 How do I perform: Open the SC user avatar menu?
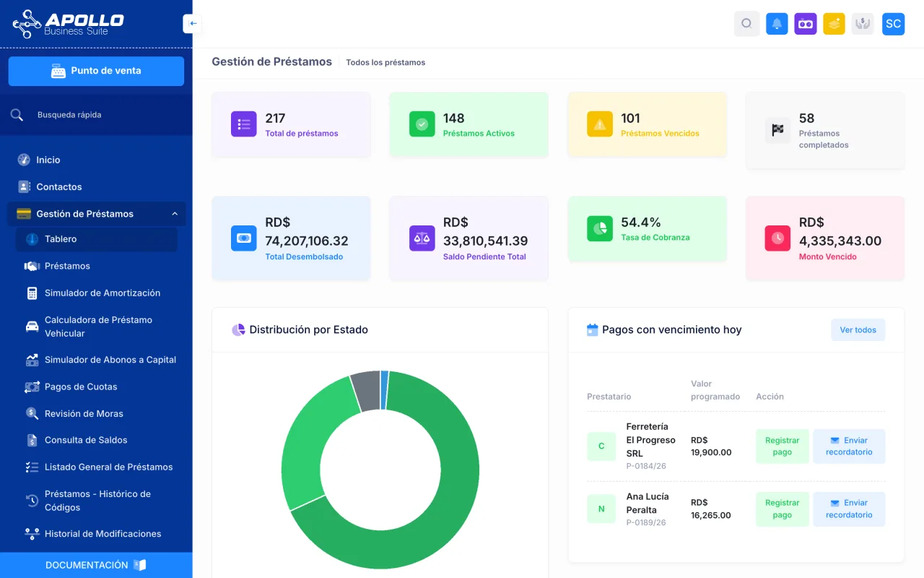[x=894, y=24]
